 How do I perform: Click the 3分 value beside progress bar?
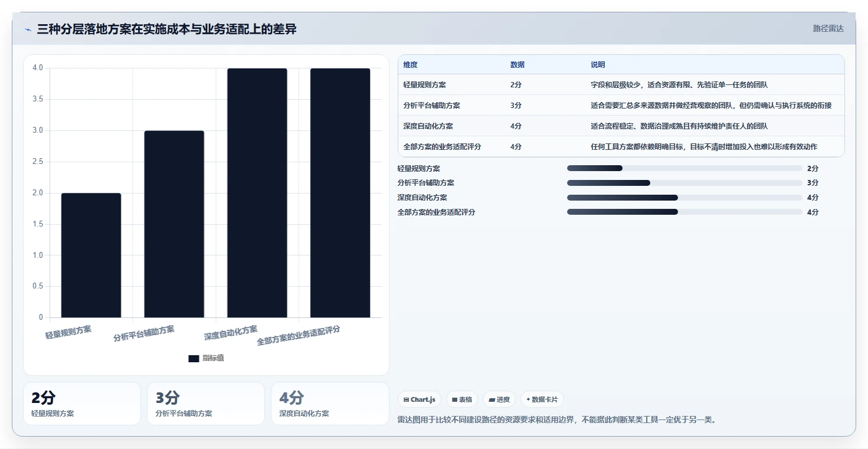813,183
